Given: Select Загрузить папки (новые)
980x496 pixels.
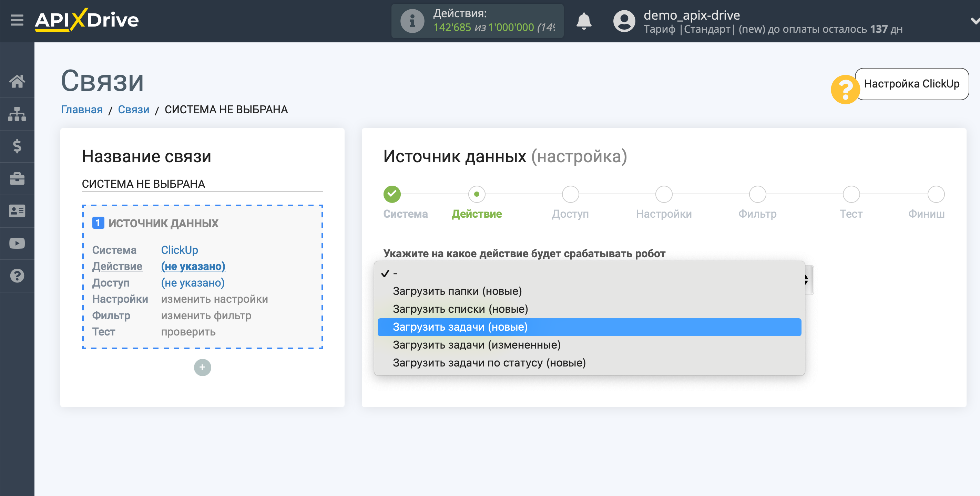Looking at the screenshot, I should click(x=589, y=291).
